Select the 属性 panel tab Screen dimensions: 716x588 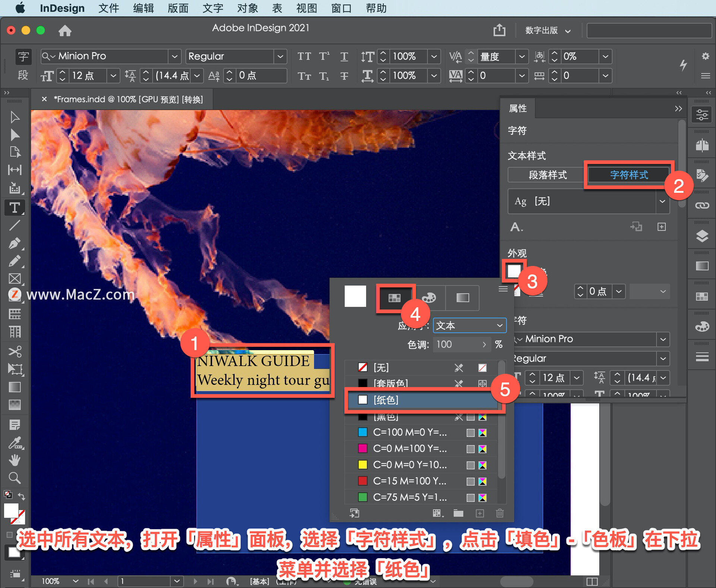[x=518, y=109]
